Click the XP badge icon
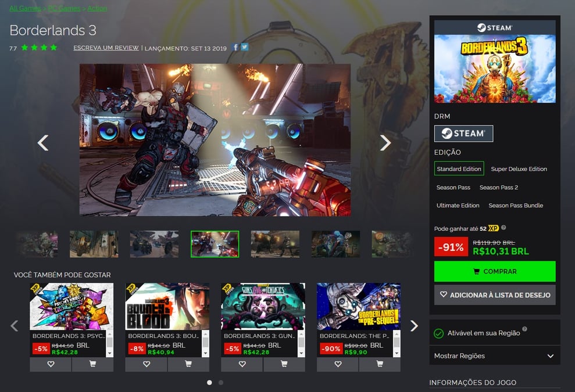Screen dimensions: 575x392 click(493, 228)
